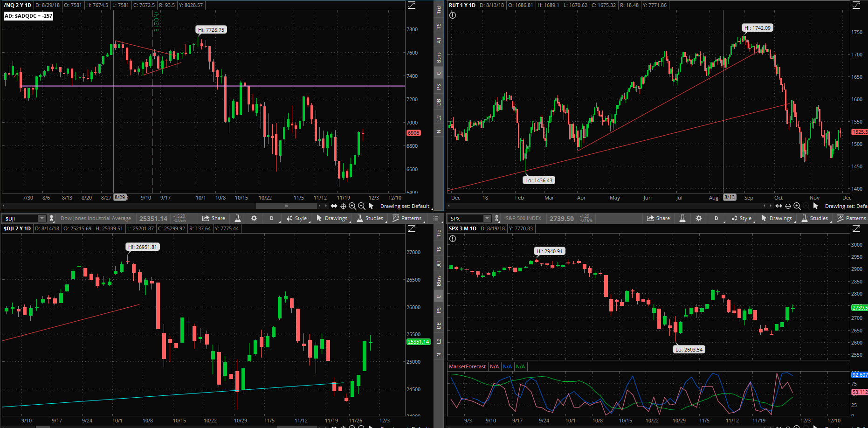Viewport: 868px width, 428px height.
Task: Click the Lo: 1436.43 bubble on RUT chart
Action: coord(539,180)
